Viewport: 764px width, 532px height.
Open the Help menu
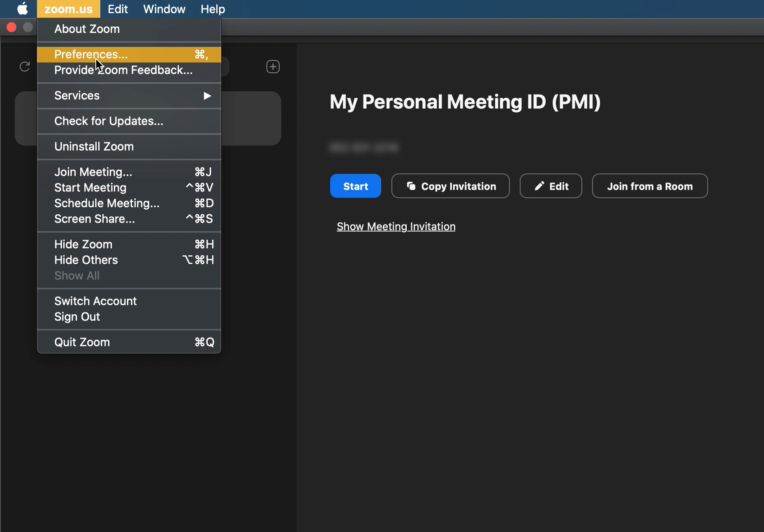coord(213,9)
